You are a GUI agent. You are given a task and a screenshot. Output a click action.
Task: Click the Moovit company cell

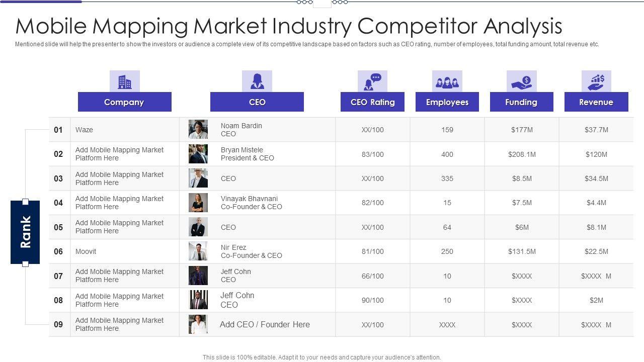[86, 251]
